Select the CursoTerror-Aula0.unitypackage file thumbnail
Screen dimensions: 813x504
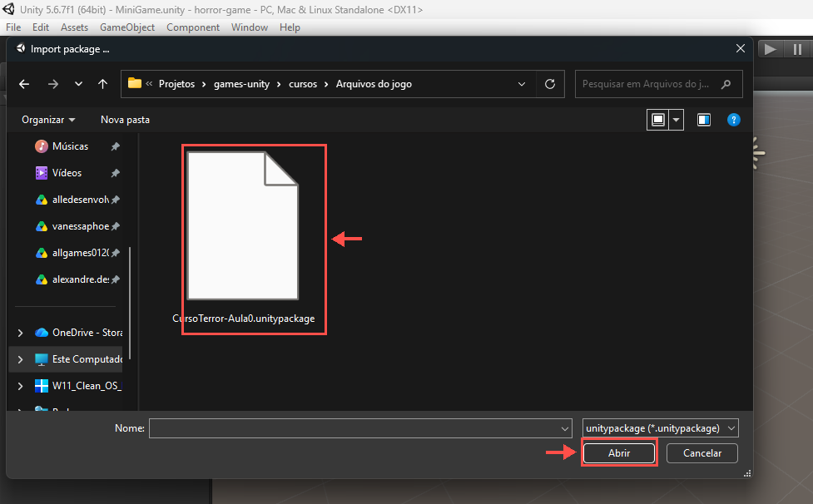tap(243, 226)
